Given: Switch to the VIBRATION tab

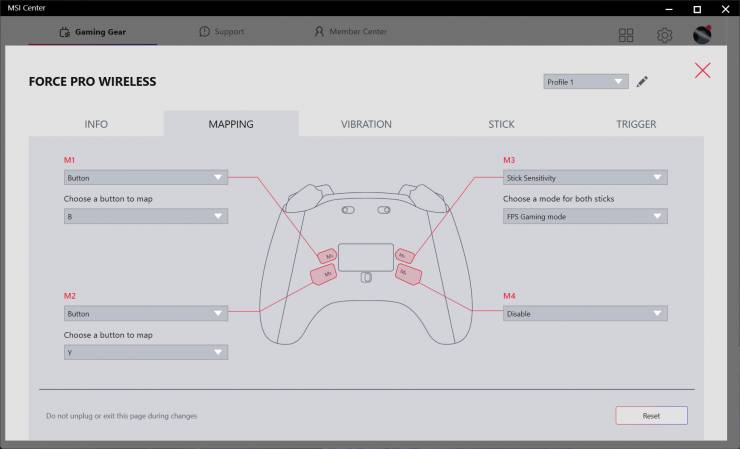Looking at the screenshot, I should 366,124.
